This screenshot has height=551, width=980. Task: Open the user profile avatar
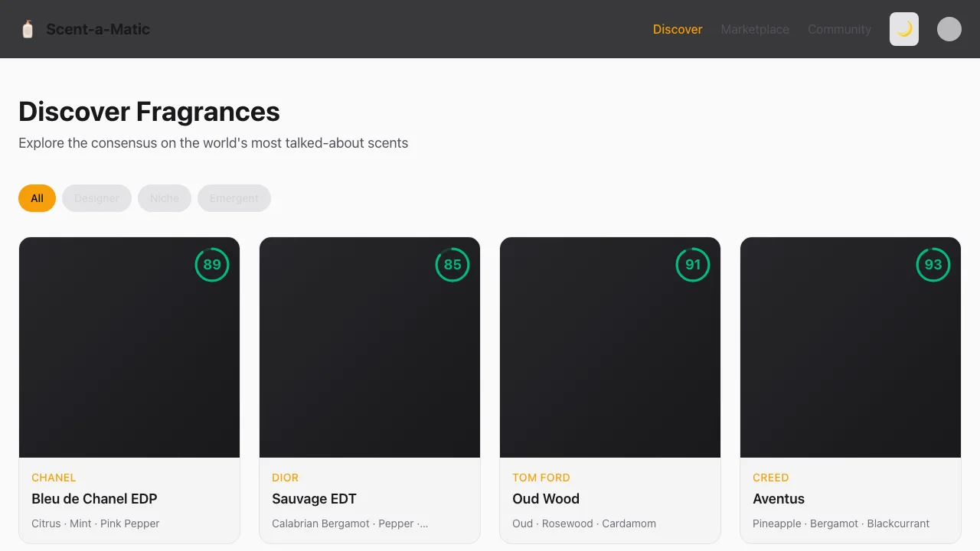pyautogui.click(x=949, y=29)
